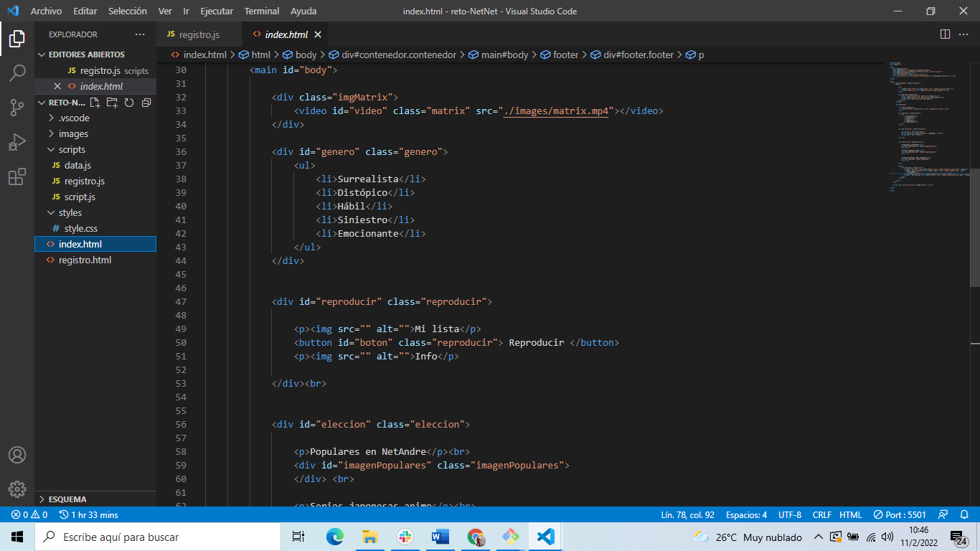
Task: Click the 1 hr 33 mins time tracker
Action: (88, 514)
